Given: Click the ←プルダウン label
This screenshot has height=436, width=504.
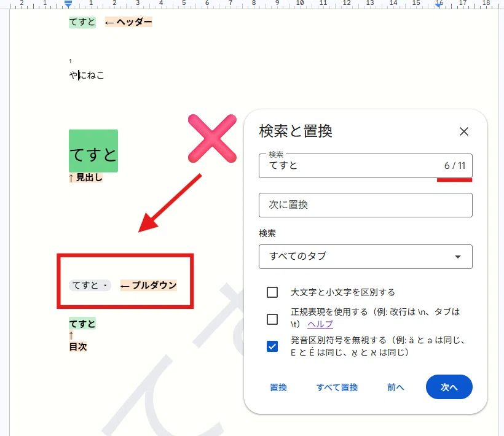Looking at the screenshot, I should point(149,285).
